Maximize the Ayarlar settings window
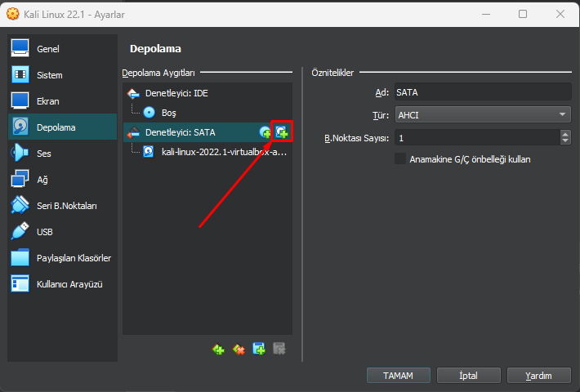Viewport: 580px width, 392px height. click(x=523, y=14)
